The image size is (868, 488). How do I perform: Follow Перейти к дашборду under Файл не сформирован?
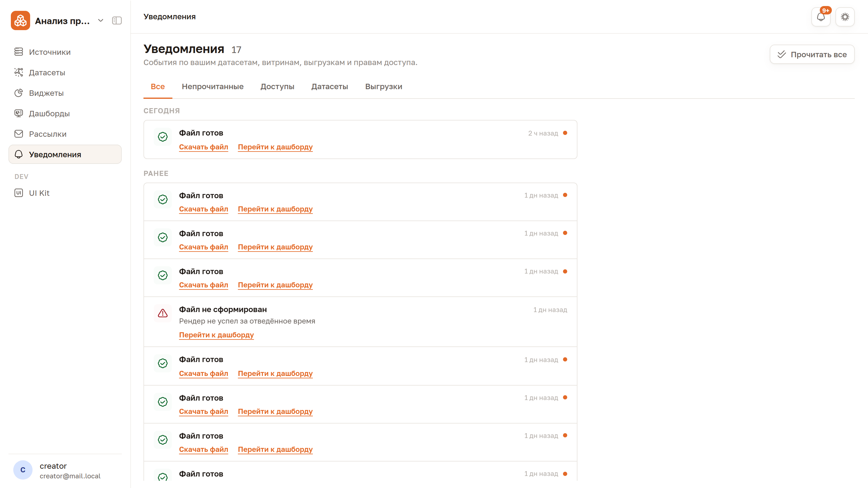coord(216,335)
